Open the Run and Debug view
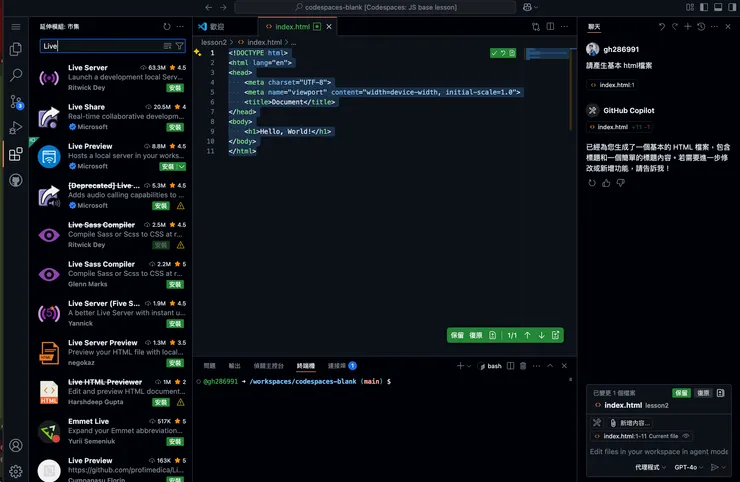Screen dimensions: 740x482 [x=16, y=127]
